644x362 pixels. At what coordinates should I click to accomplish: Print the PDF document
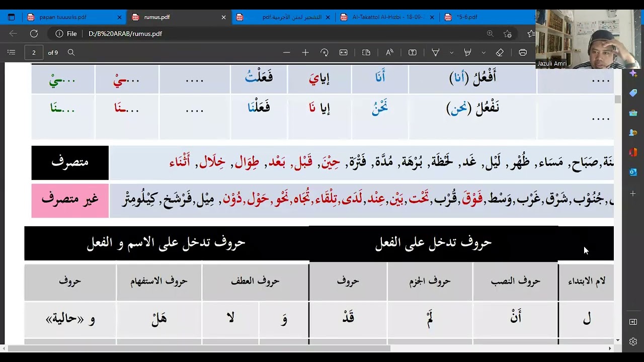click(523, 52)
